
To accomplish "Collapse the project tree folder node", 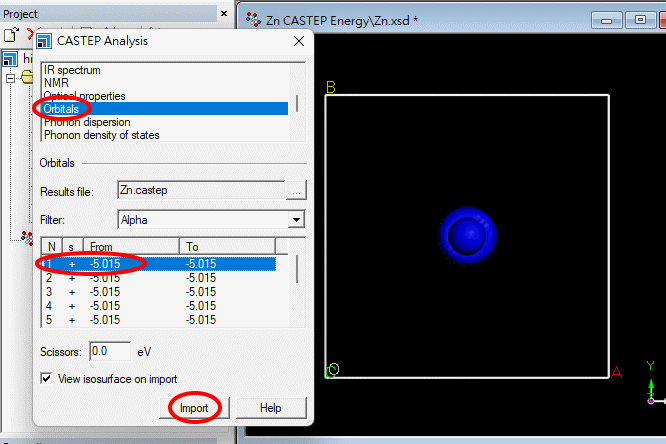I will coord(10,77).
